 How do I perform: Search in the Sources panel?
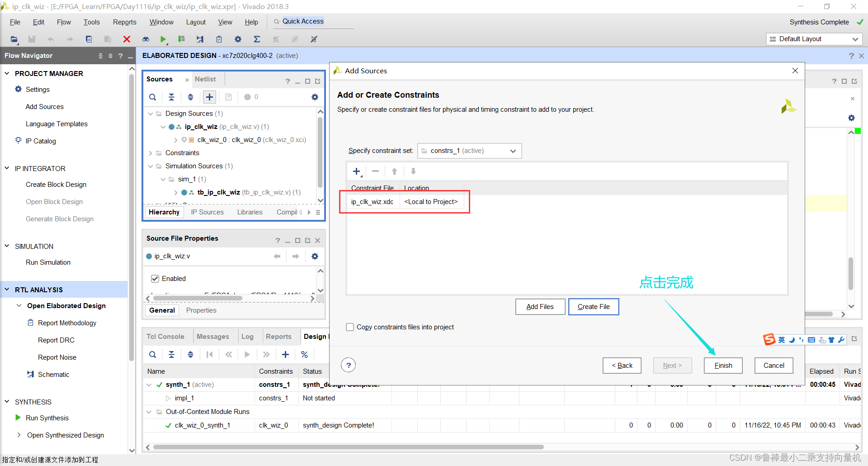click(153, 97)
